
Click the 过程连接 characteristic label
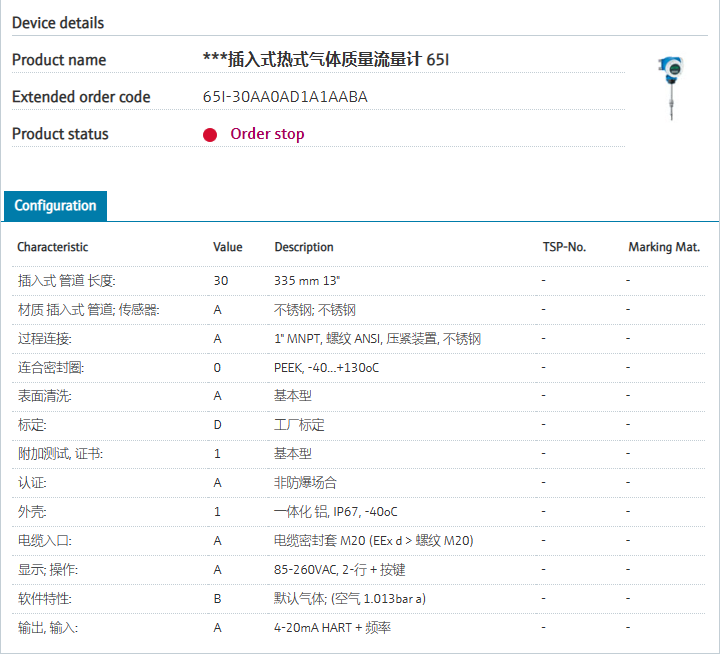pos(45,339)
